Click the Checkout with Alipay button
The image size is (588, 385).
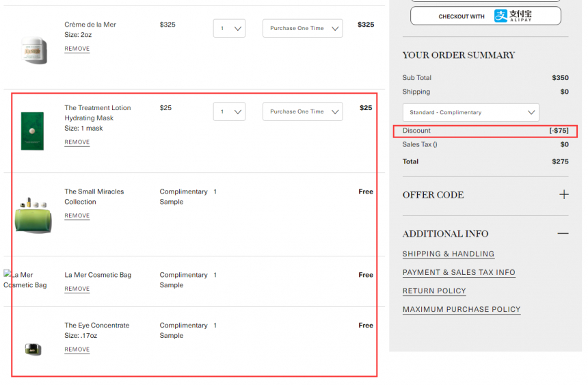[x=485, y=16]
